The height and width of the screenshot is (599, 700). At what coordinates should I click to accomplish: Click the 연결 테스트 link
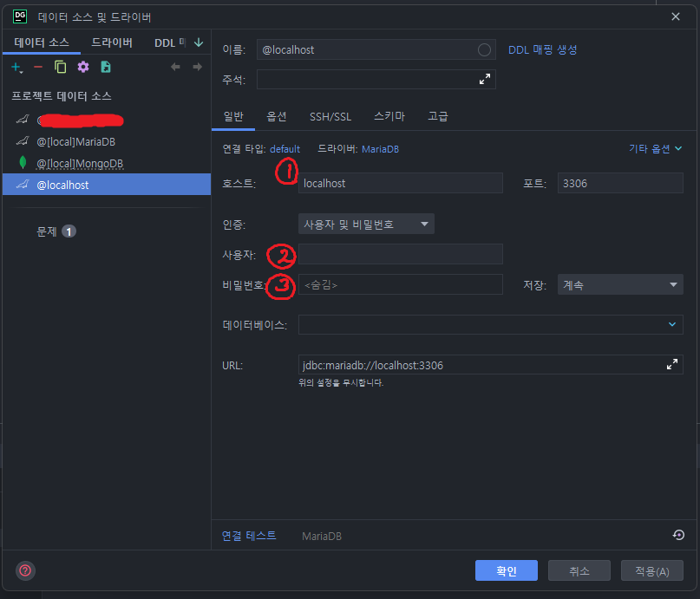coord(249,535)
